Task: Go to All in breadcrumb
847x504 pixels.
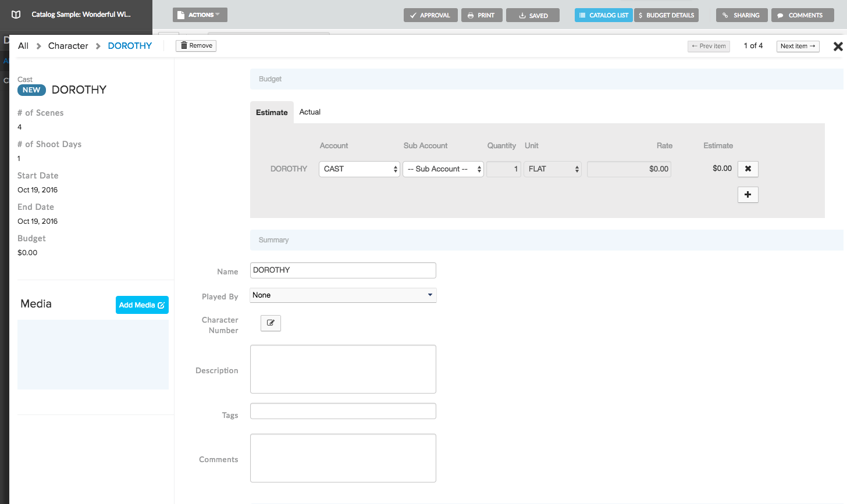Action: [23, 46]
